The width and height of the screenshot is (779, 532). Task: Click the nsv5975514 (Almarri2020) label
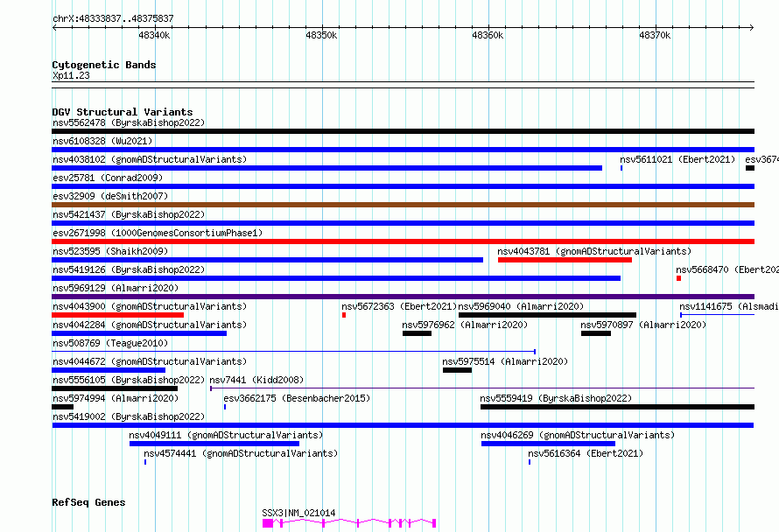[x=505, y=361]
